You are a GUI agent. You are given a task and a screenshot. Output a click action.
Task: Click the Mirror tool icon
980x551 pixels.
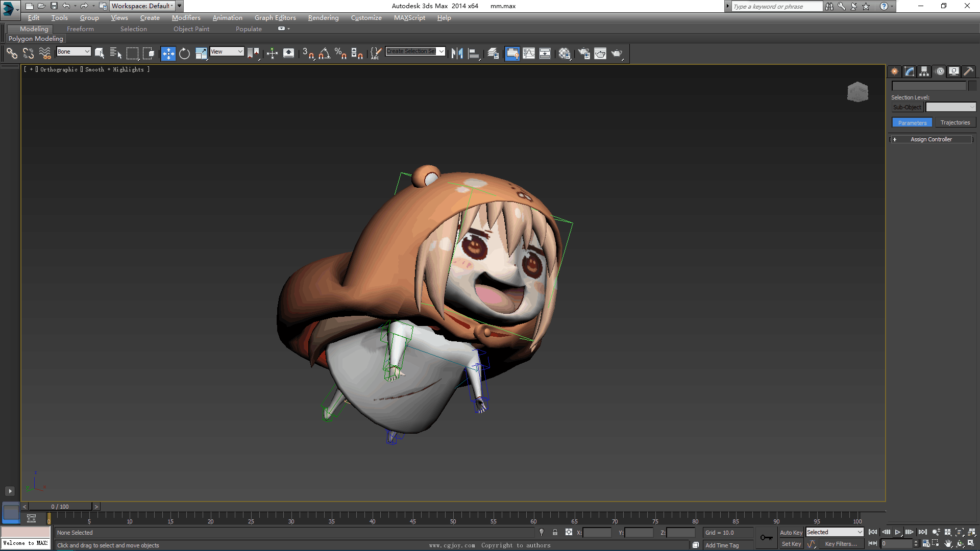click(x=457, y=53)
